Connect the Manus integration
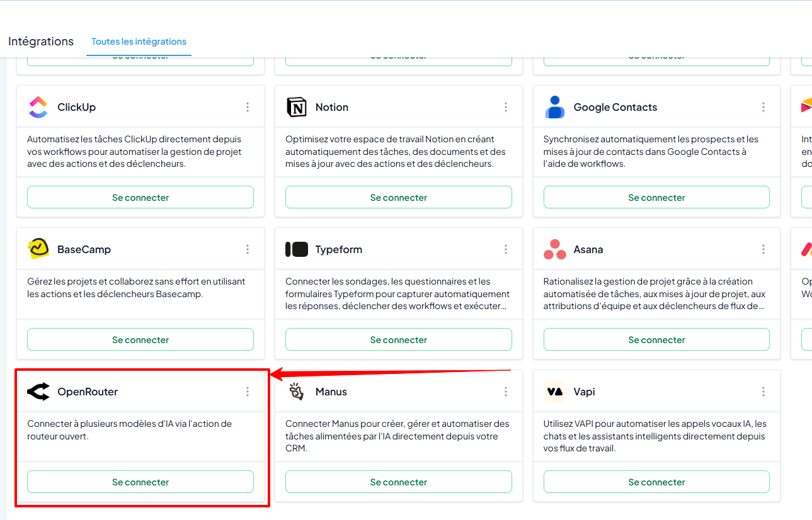Screen dimensions: 812x520 tap(399, 482)
